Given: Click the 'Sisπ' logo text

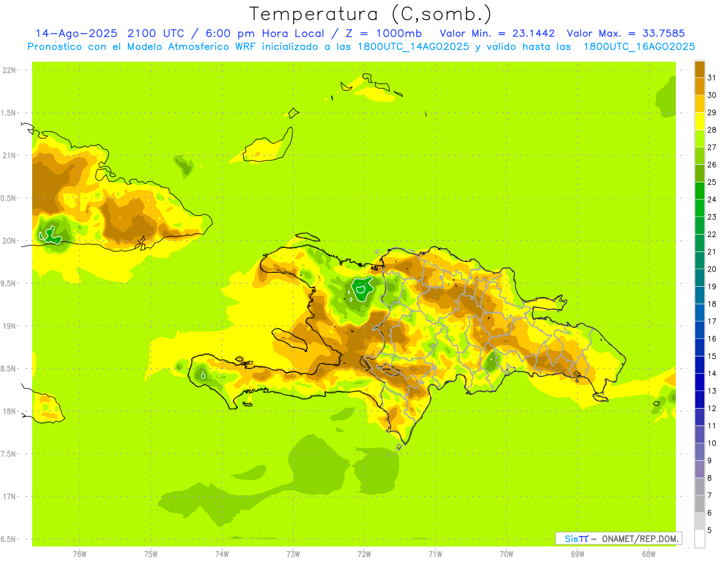Looking at the screenshot, I should coord(576,538).
